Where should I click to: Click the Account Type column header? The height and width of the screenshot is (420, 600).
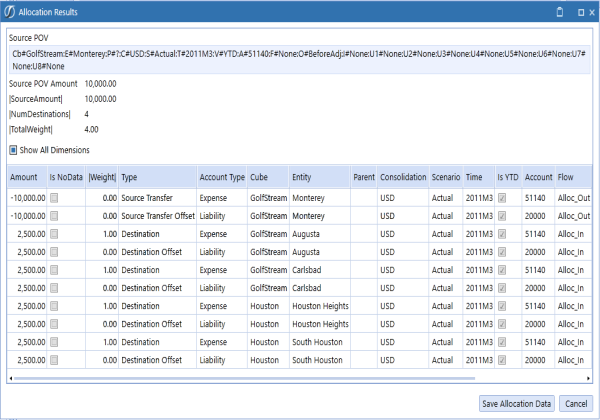tap(221, 176)
